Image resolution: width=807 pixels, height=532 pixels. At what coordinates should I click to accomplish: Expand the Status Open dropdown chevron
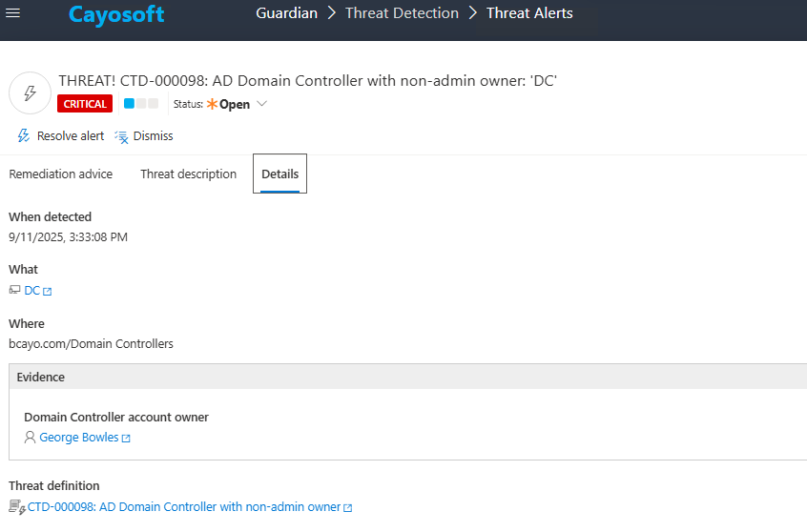pos(262,104)
